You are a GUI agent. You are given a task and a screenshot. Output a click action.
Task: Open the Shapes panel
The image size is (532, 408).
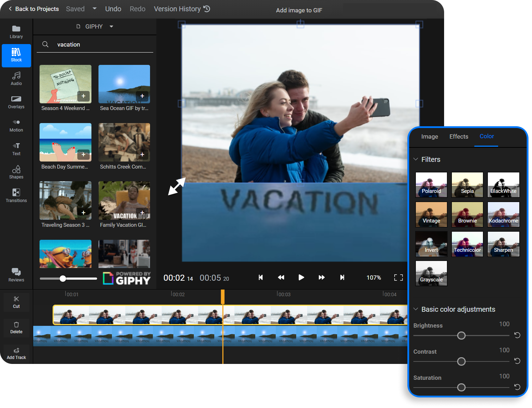pos(16,172)
